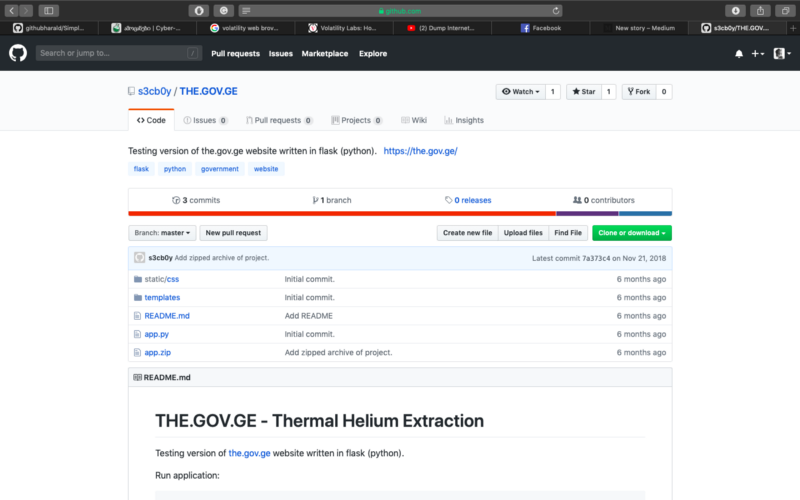Open the THE.GOV.GE repository name link
The height and width of the screenshot is (500, 800).
208,91
